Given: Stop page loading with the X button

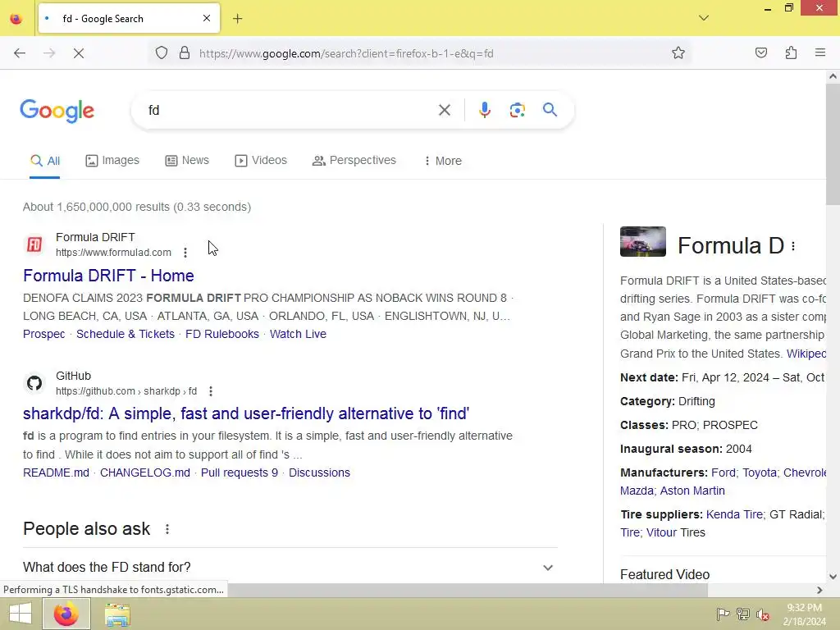Looking at the screenshot, I should coord(78,53).
